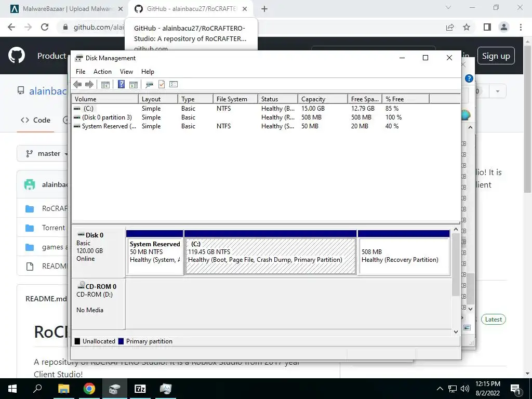Open Chrome three-dot menu

[x=521, y=27]
